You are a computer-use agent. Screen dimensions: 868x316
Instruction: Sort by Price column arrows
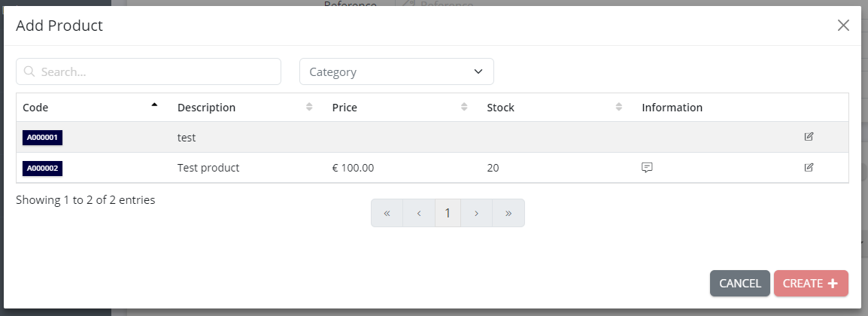click(x=464, y=107)
